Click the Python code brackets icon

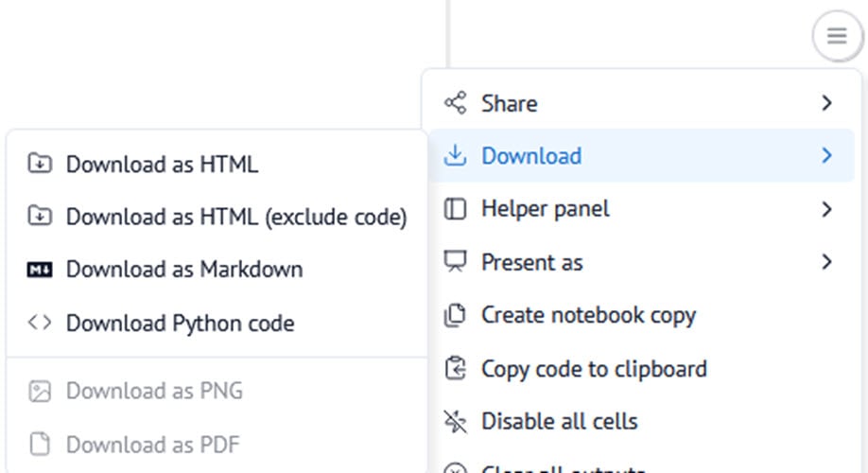point(40,324)
